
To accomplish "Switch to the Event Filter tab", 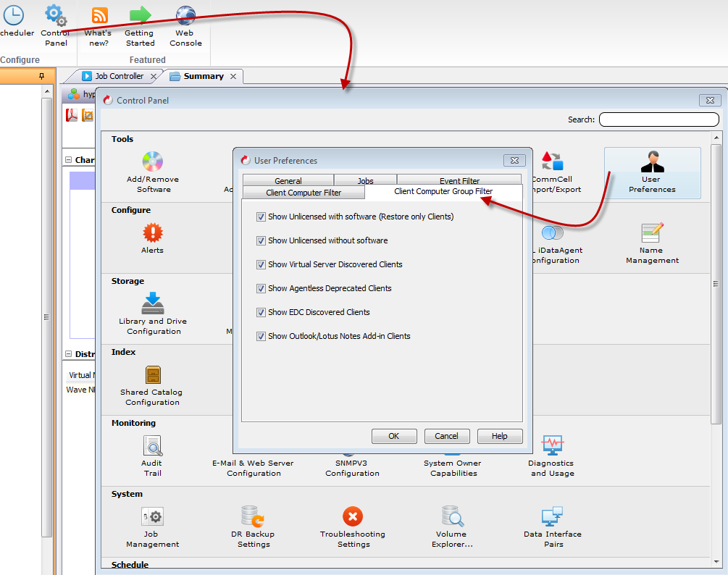I will [x=459, y=180].
